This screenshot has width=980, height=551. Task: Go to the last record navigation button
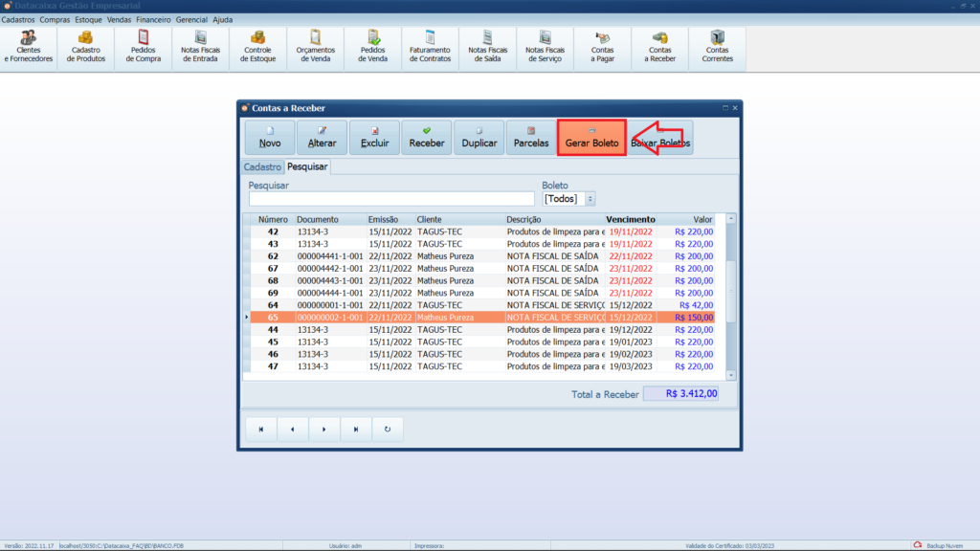[x=356, y=430]
